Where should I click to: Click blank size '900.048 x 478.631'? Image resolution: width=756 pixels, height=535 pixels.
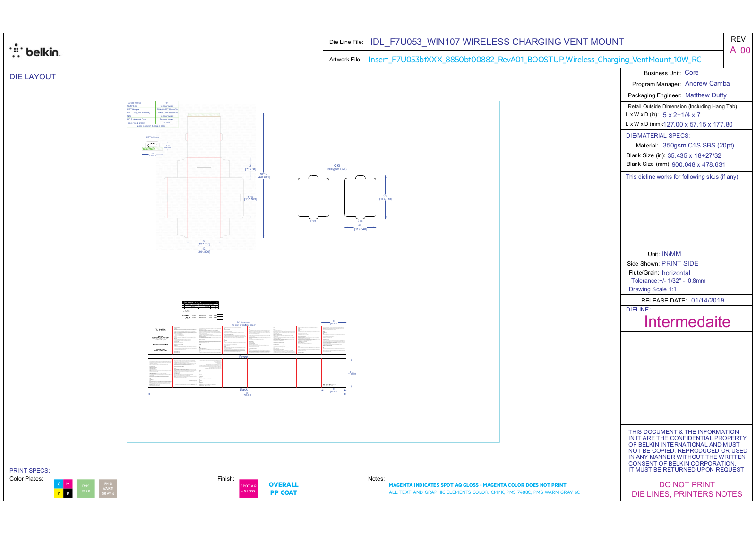698,164
